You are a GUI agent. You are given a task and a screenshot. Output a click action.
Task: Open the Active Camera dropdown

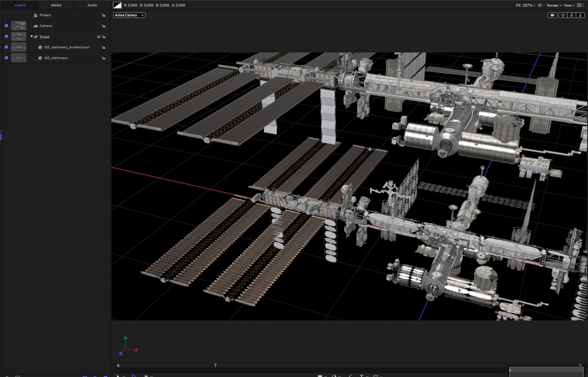tap(129, 15)
